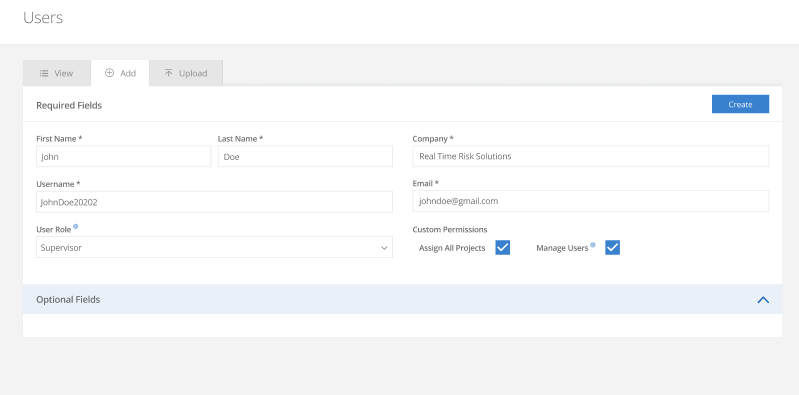Open the View tab
The image size is (799, 395).
click(x=57, y=73)
